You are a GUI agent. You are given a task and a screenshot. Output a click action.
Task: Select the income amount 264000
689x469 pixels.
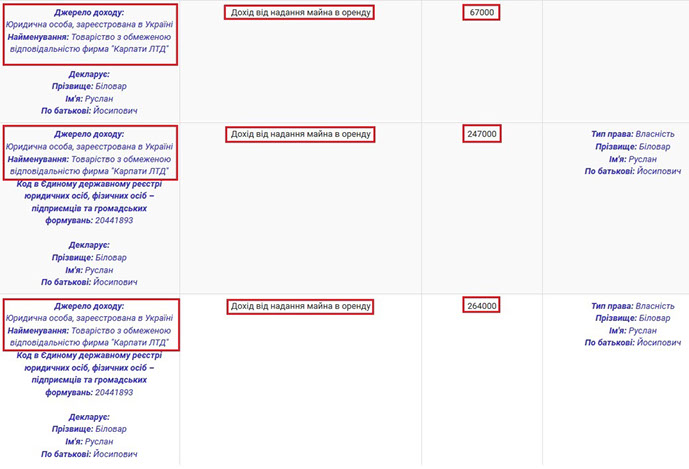[x=481, y=306]
